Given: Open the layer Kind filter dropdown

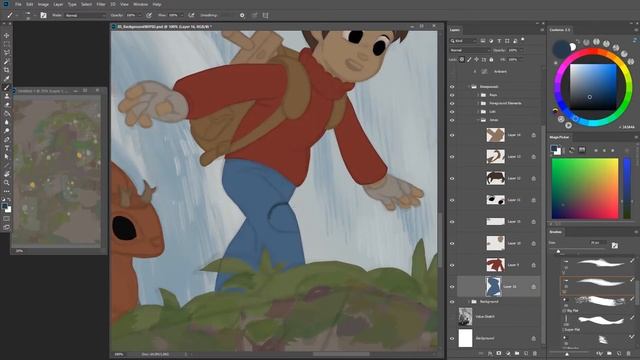Looking at the screenshot, I should click(x=463, y=41).
